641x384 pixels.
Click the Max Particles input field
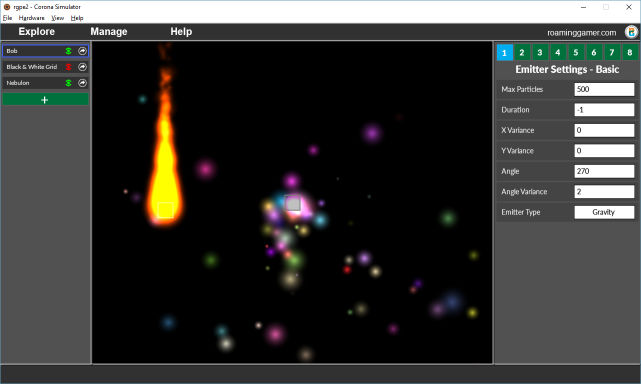coord(604,90)
